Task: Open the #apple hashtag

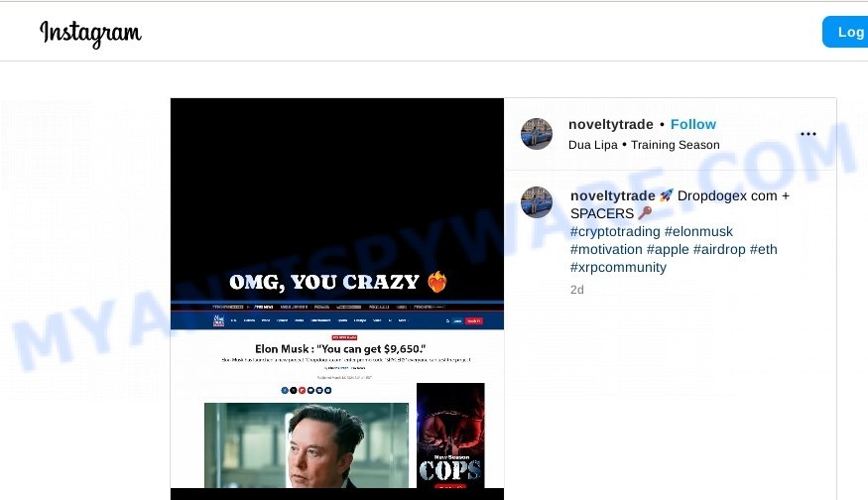Action: (x=668, y=250)
